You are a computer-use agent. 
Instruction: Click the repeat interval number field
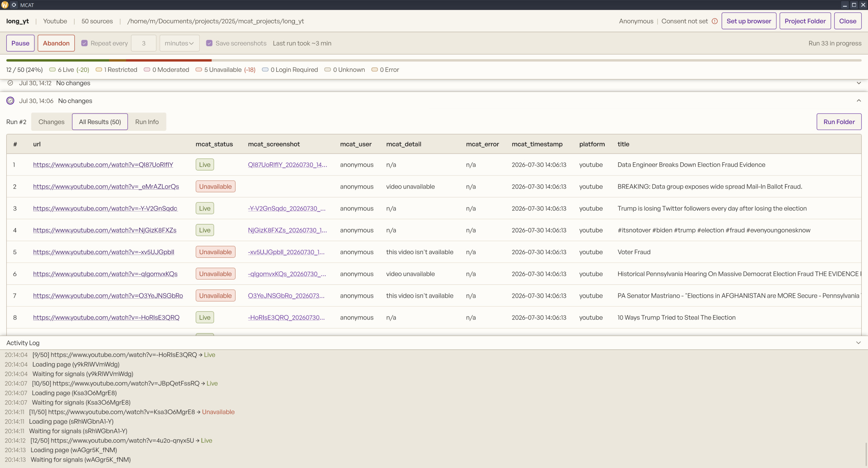click(x=144, y=43)
